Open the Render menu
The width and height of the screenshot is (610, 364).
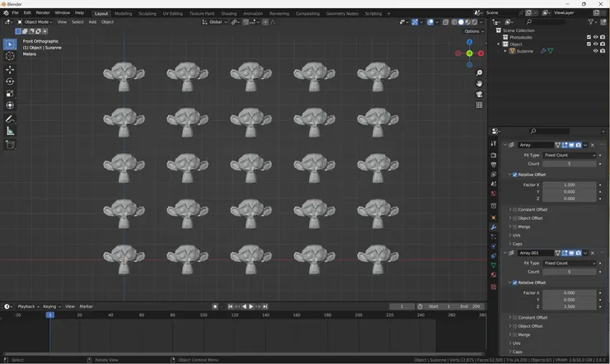43,13
